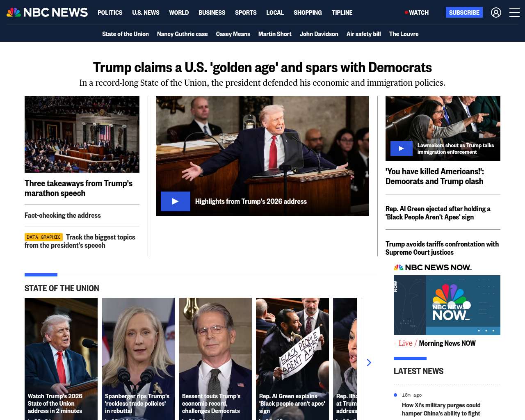Open Bessent touts Trump's economic record card
The image size is (525, 420).
pos(215,359)
